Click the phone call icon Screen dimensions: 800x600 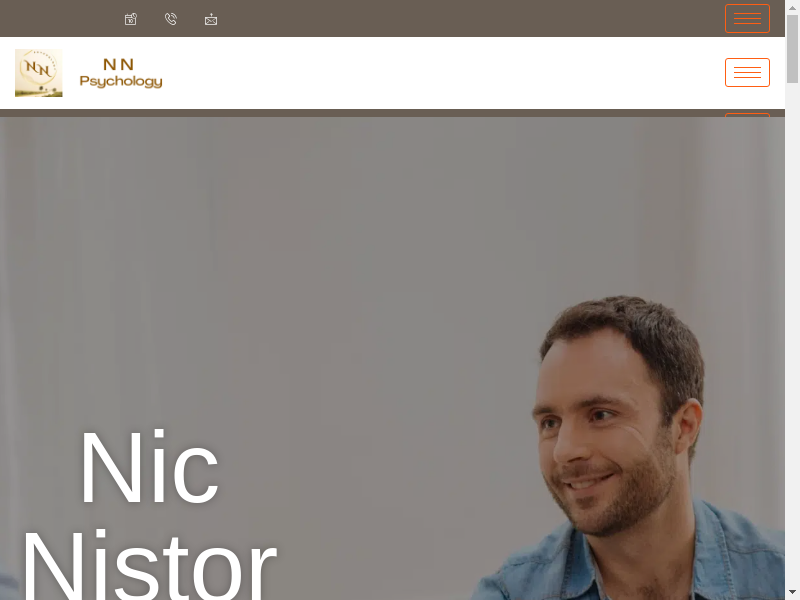pos(171,19)
